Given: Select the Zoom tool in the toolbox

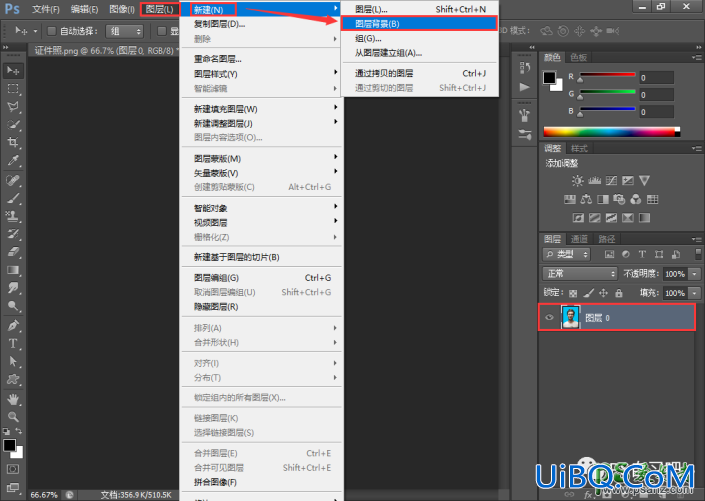Looking at the screenshot, I should [13, 417].
